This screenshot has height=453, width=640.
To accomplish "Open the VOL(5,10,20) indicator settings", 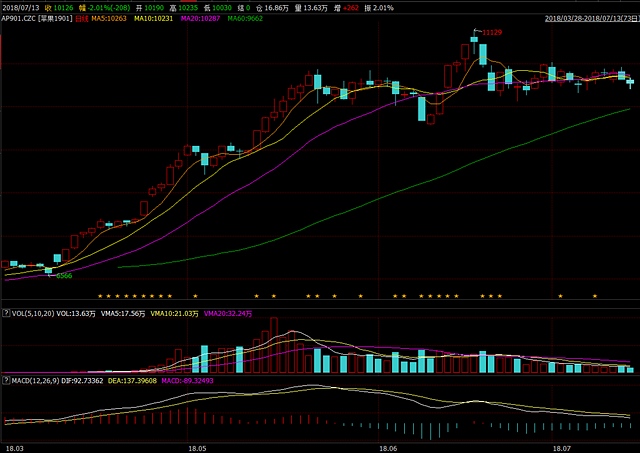I will pos(32,314).
